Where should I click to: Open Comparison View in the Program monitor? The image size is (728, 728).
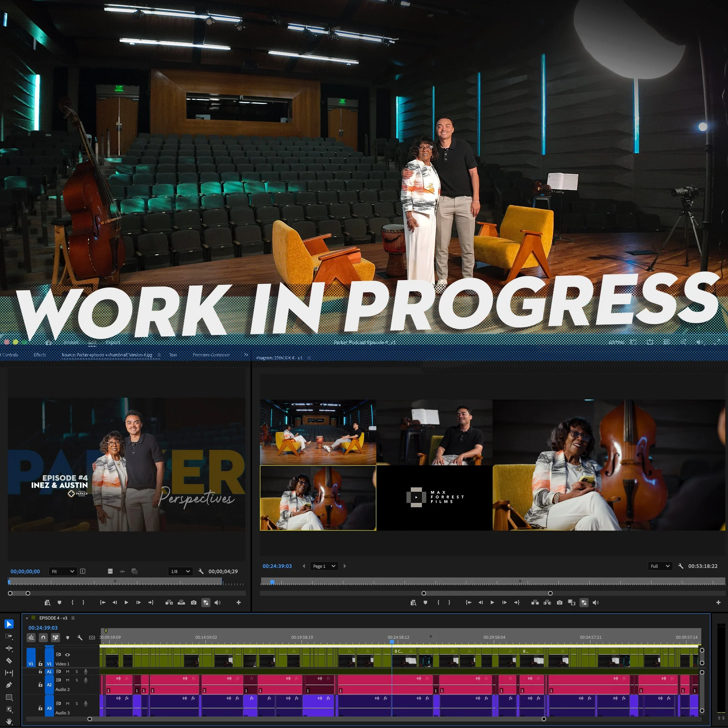point(572,603)
